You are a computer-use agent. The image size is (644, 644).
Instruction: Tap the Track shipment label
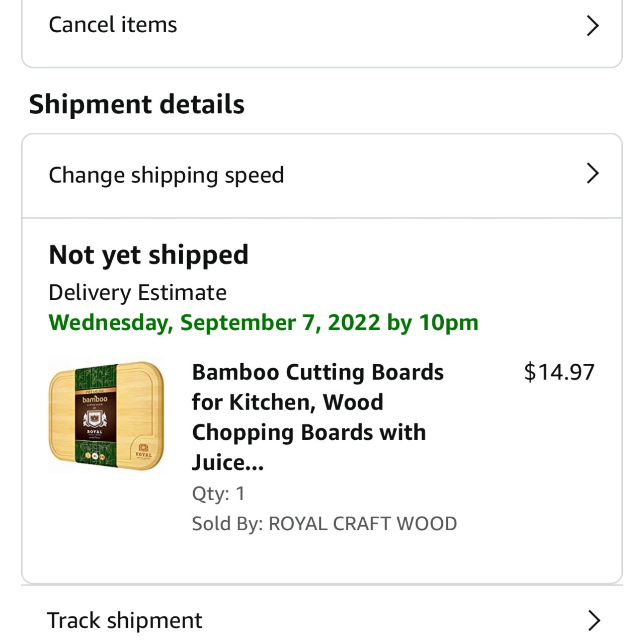(124, 620)
